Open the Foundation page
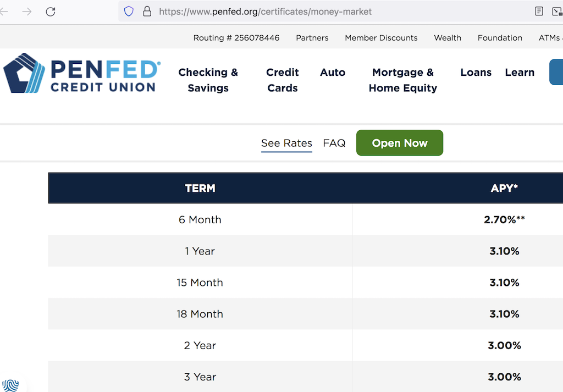Image resolution: width=563 pixels, height=392 pixels. 500,37
